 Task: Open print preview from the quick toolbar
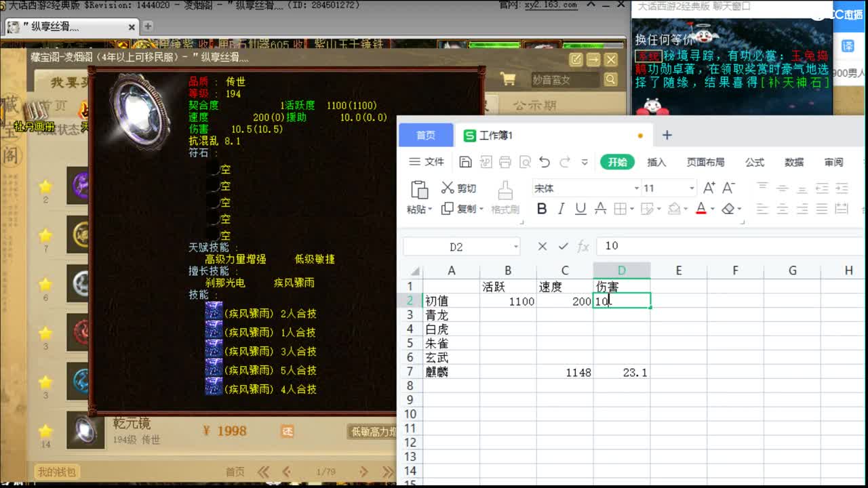525,162
